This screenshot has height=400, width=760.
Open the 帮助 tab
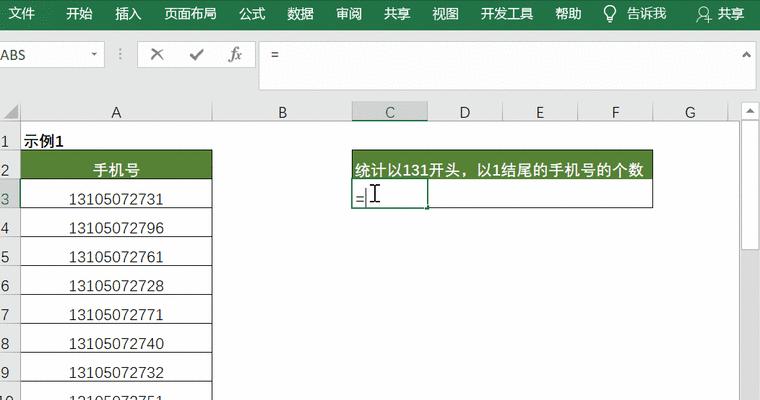[568, 14]
